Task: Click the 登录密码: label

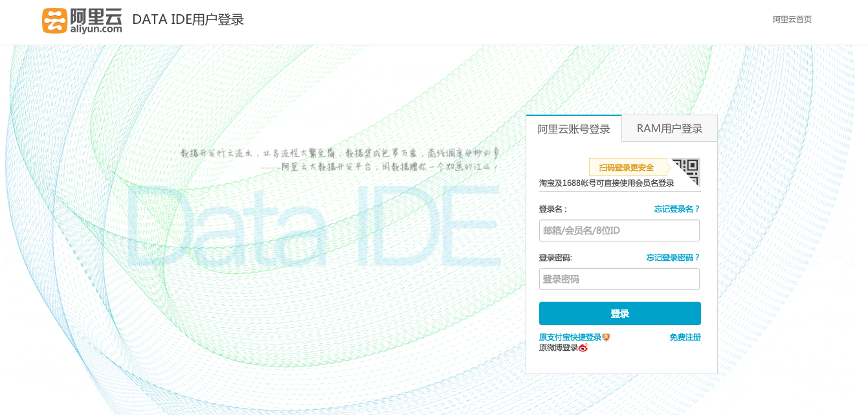Action: [556, 258]
